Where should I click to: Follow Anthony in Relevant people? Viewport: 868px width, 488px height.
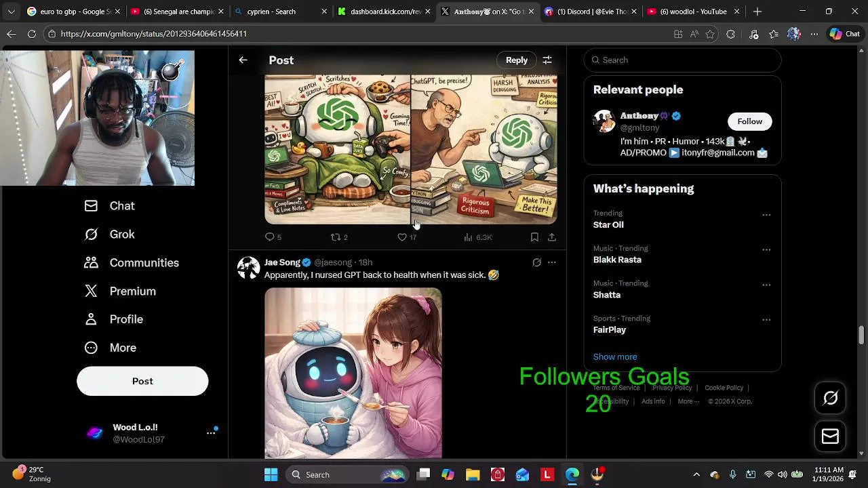[x=749, y=121]
